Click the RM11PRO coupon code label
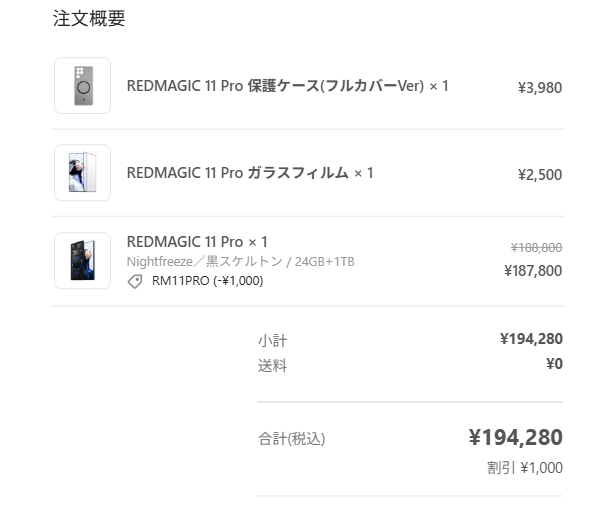Screen dimensions: 615x520 [x=207, y=281]
